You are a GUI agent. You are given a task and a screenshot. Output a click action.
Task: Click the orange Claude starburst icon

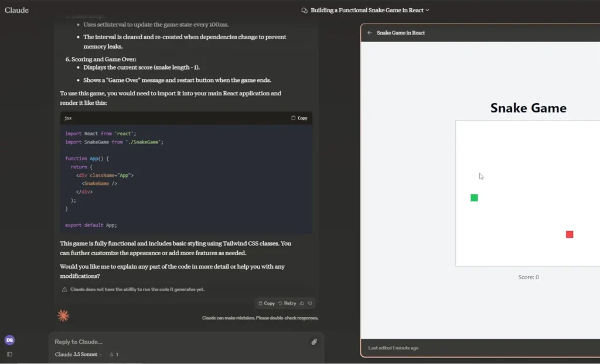point(63,315)
